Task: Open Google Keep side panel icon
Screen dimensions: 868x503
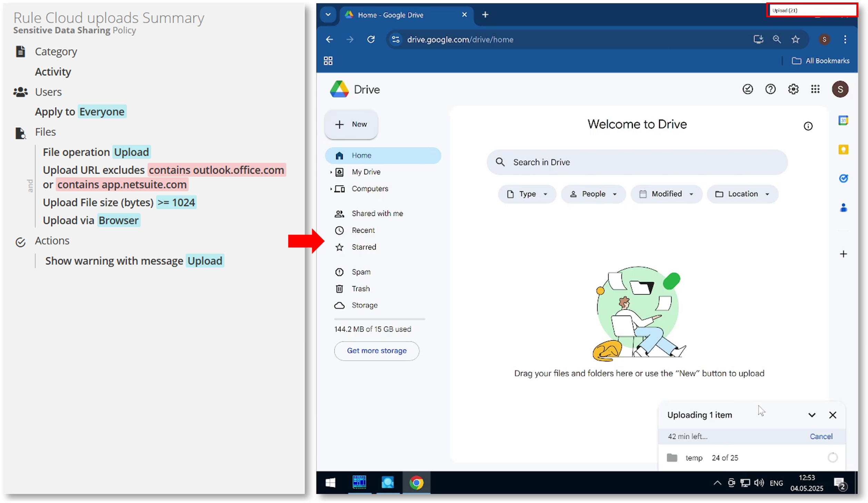Action: point(843,149)
